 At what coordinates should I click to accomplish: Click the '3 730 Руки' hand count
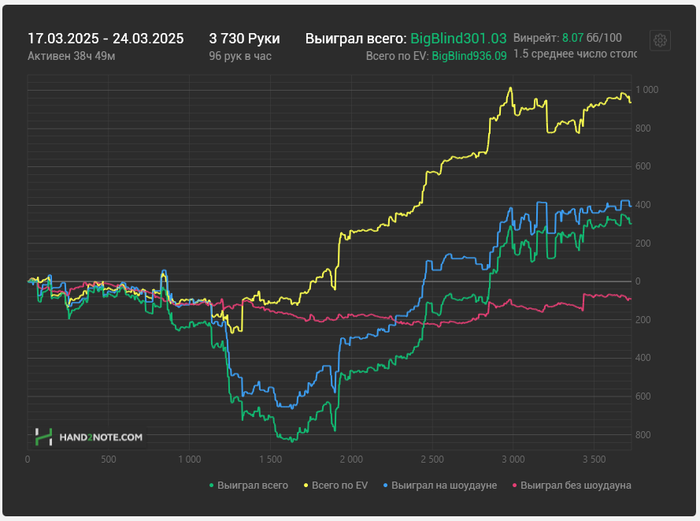pos(244,38)
